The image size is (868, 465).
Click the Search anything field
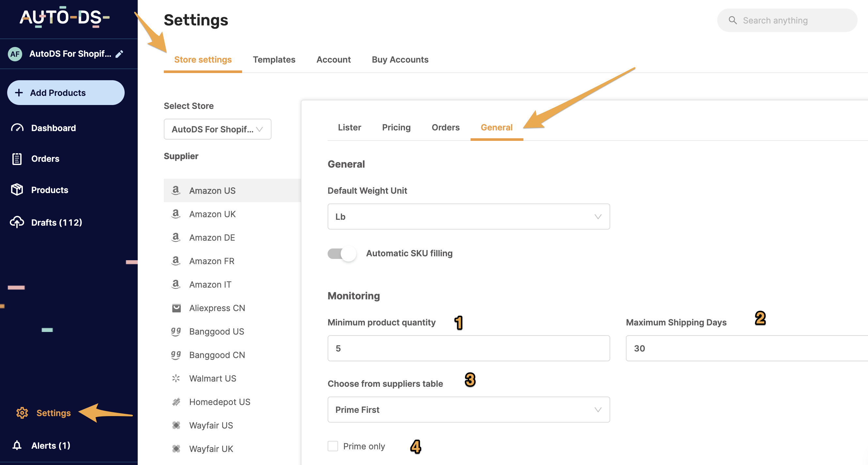pyautogui.click(x=787, y=20)
